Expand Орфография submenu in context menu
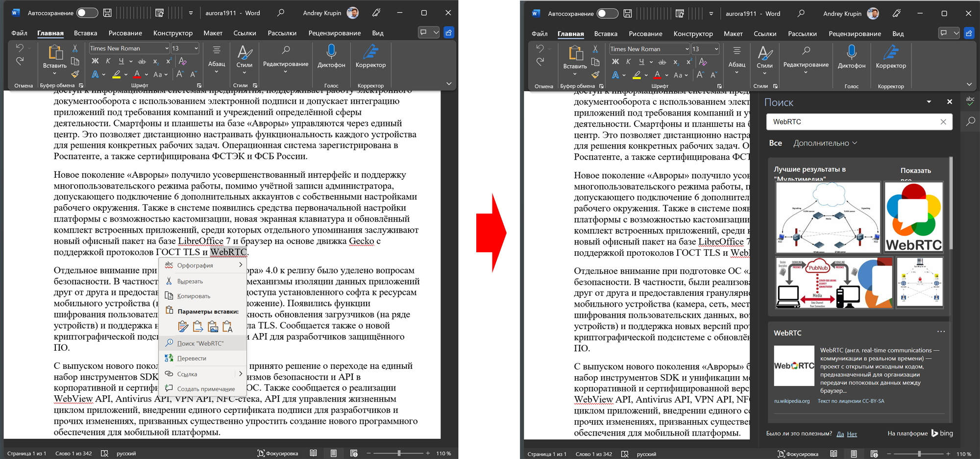 pyautogui.click(x=203, y=265)
